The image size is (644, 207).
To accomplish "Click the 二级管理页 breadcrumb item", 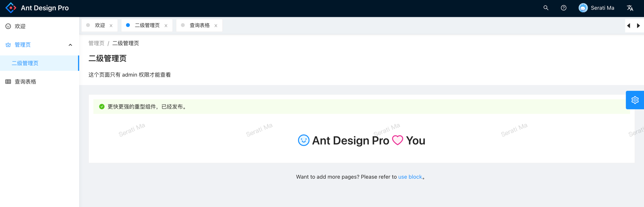I will 126,43.
